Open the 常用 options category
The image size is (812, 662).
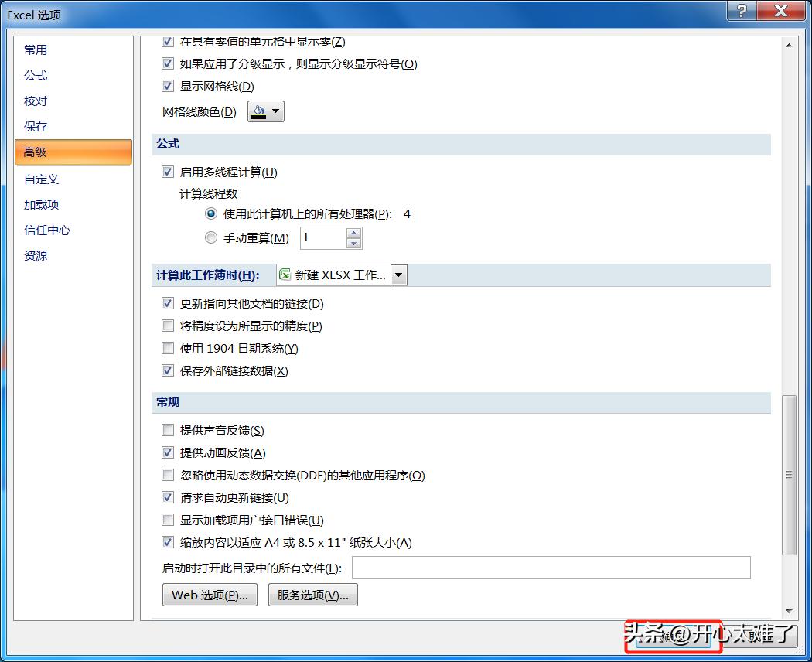36,49
